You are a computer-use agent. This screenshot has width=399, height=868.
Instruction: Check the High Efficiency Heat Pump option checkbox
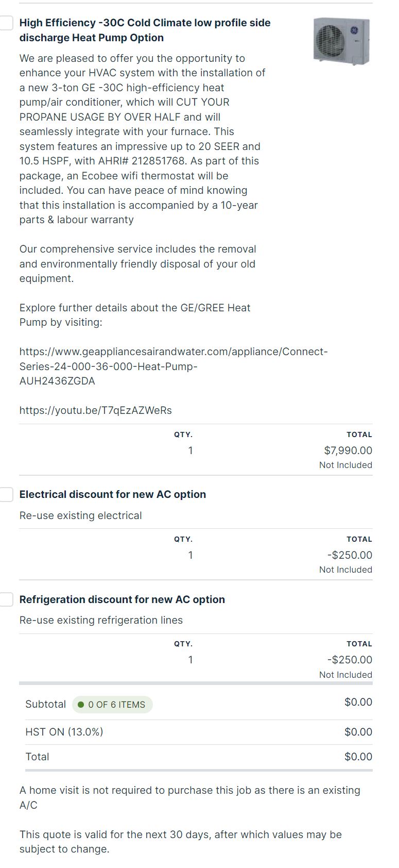(x=6, y=23)
